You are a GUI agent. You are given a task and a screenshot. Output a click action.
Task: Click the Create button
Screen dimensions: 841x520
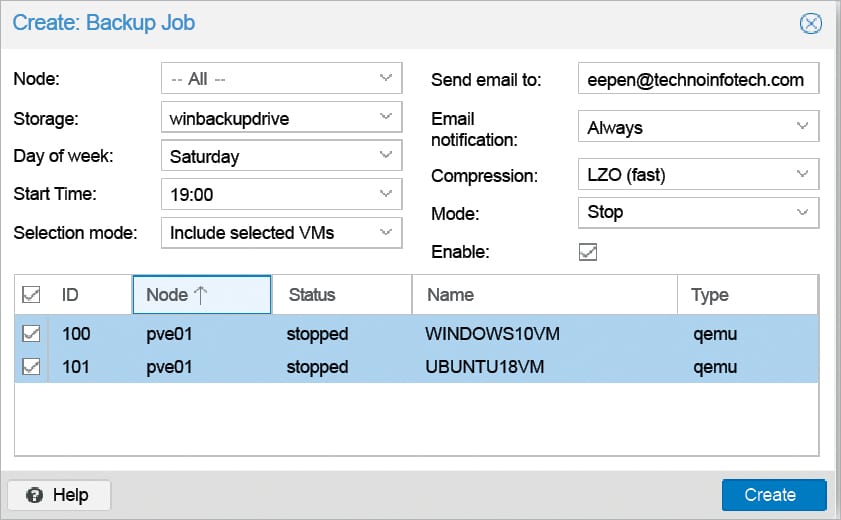(x=773, y=495)
